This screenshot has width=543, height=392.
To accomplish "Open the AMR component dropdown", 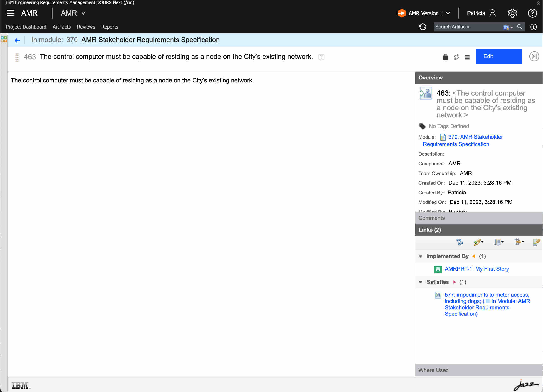I will coord(73,13).
